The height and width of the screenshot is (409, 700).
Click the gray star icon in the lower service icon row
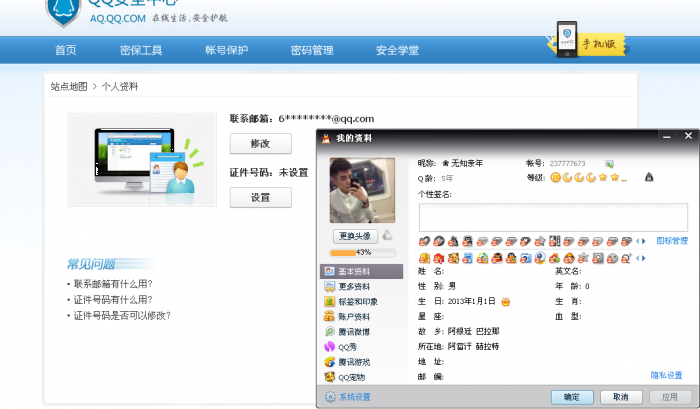583,258
